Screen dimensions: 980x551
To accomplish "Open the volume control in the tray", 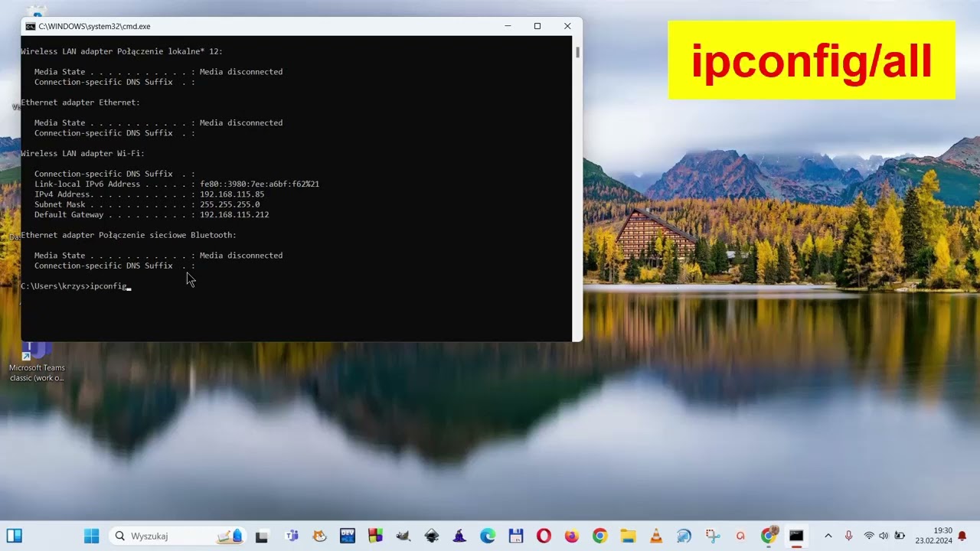I will (x=884, y=536).
